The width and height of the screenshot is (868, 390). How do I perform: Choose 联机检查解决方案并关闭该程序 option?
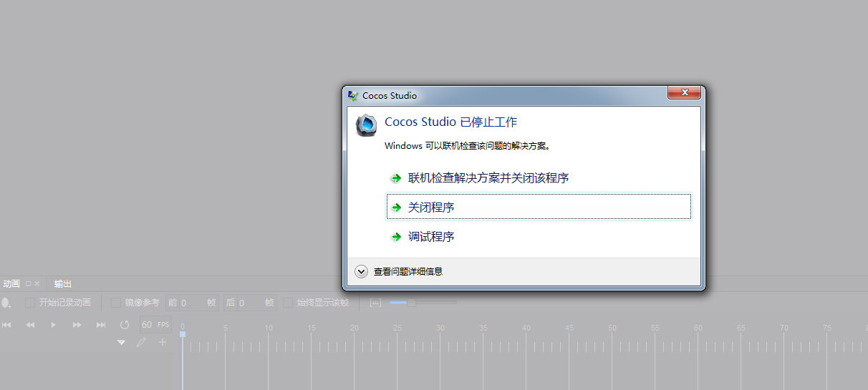pos(539,178)
